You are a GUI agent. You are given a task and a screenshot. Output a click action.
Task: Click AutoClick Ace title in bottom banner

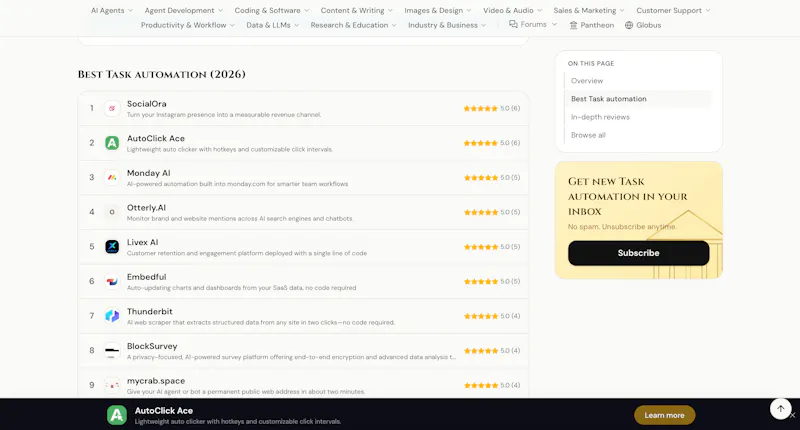pyautogui.click(x=164, y=411)
